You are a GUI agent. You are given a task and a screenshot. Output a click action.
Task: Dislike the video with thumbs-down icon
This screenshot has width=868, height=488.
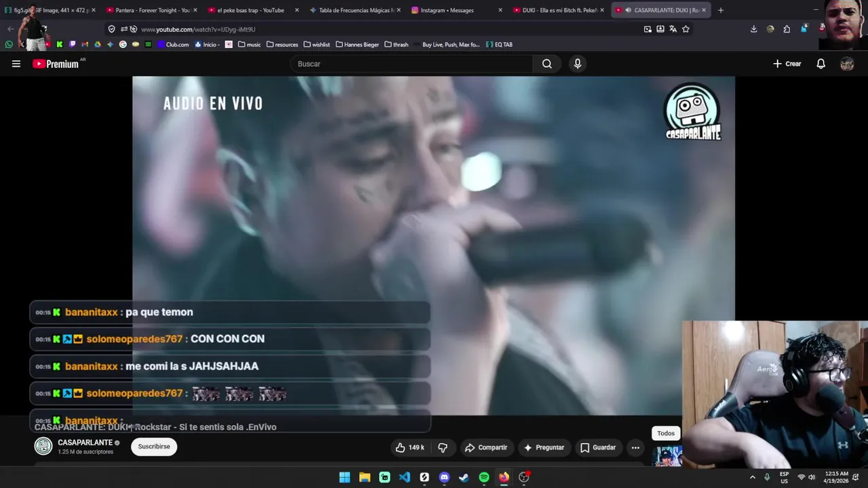point(443,447)
